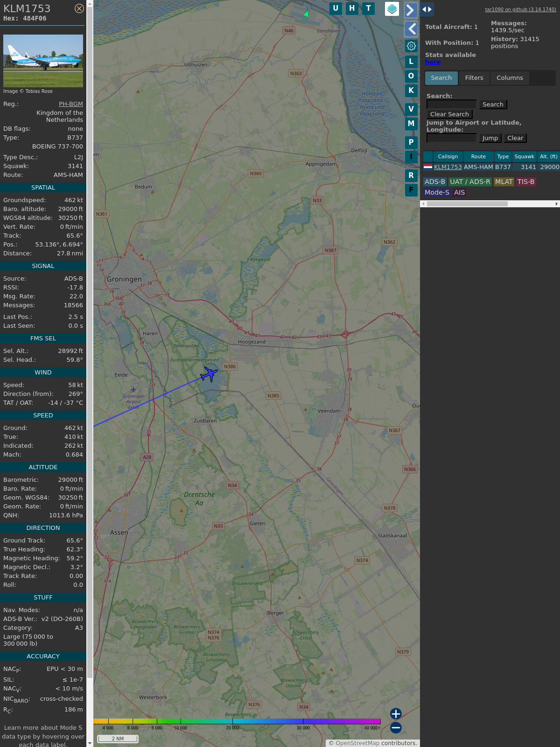Viewport: 560px width, 747px height.
Task: Sort table by Alt. (ft) column
Action: coord(549,157)
